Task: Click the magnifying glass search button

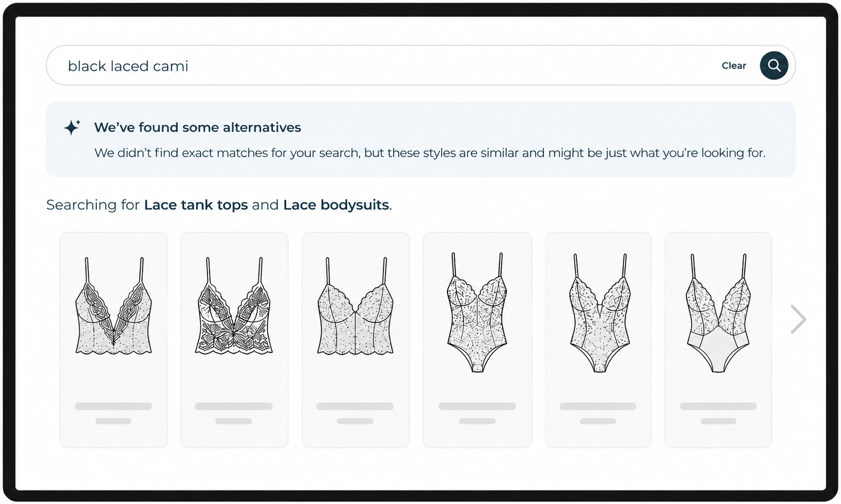Action: pyautogui.click(x=774, y=65)
